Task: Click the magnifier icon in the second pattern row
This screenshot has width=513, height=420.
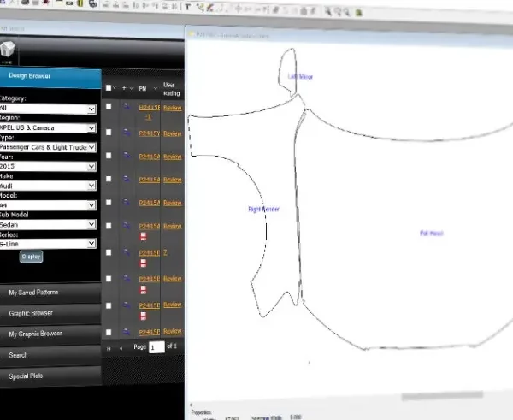Action: pyautogui.click(x=127, y=133)
